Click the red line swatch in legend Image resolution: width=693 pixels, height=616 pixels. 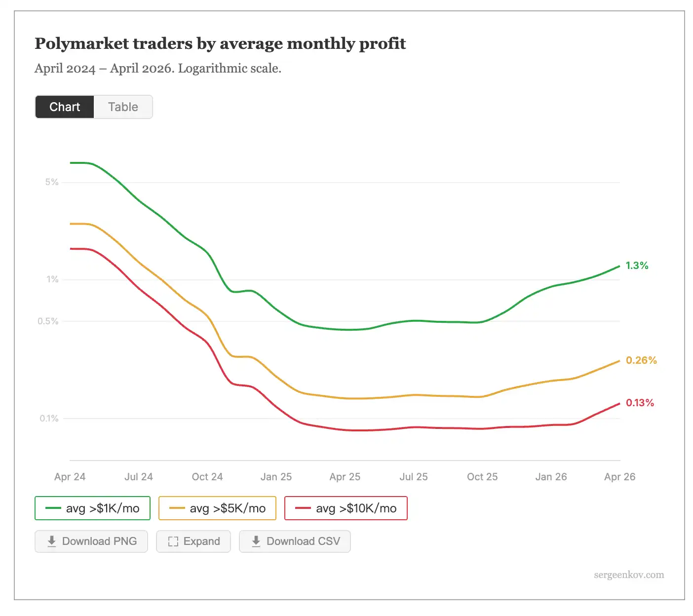pos(303,508)
